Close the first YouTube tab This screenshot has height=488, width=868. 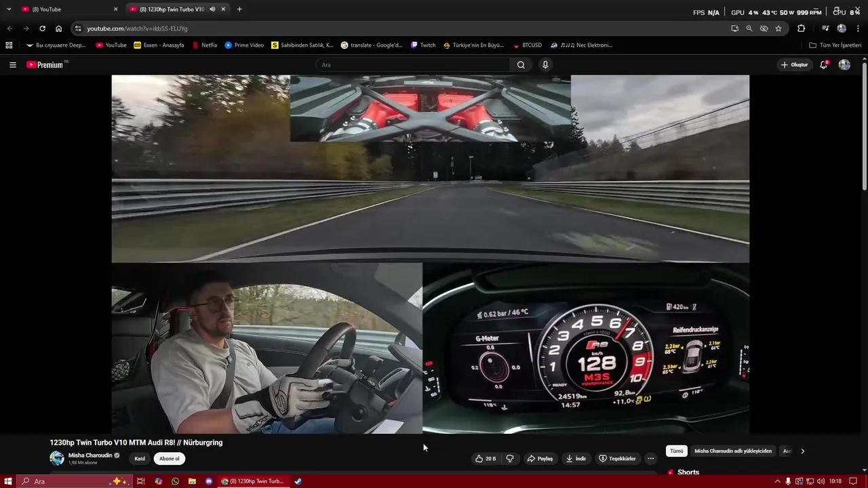[x=115, y=9]
